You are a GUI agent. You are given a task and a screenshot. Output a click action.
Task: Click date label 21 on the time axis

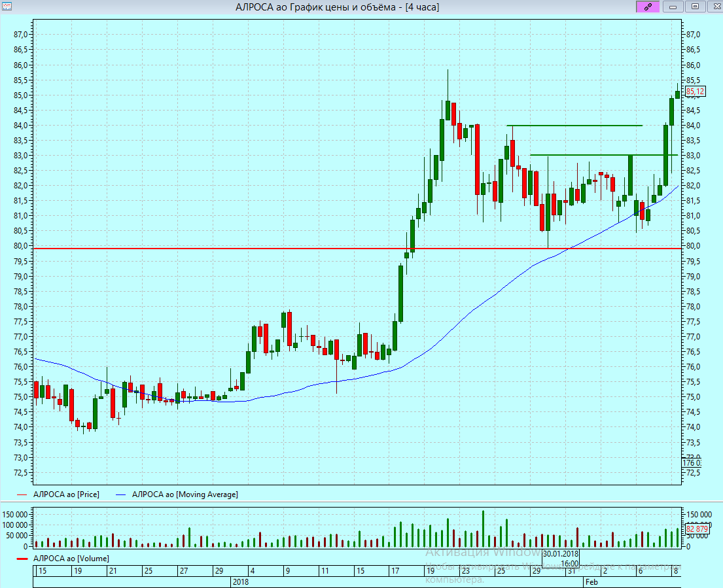pos(113,571)
